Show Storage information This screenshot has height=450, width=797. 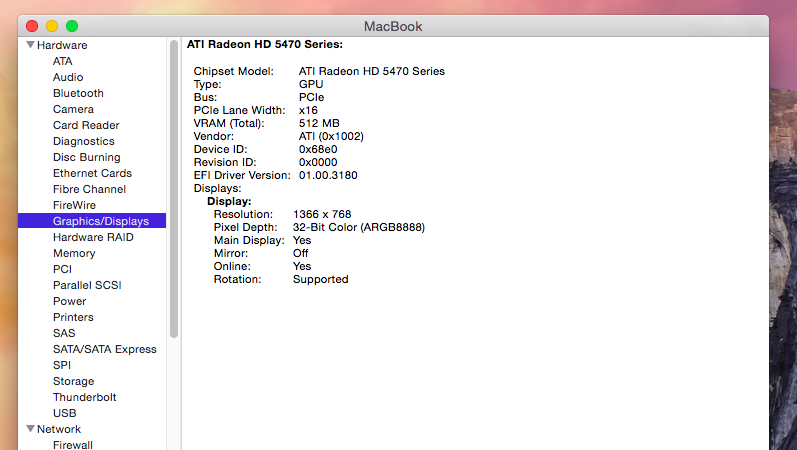(73, 381)
